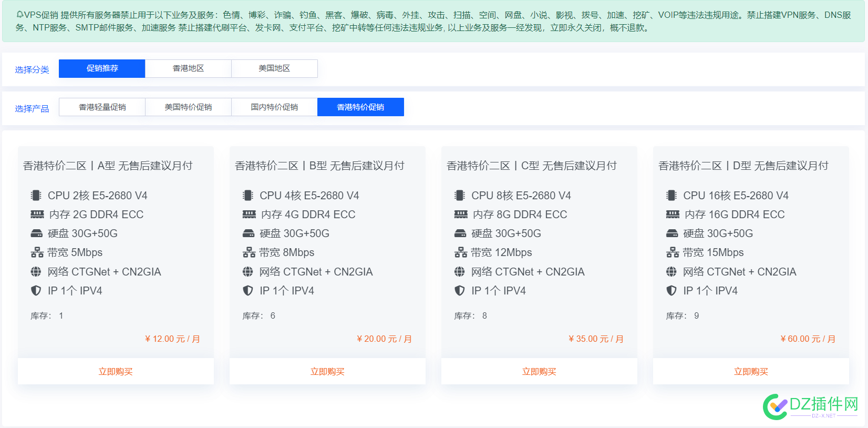Buy C型 plan with 立即购买
The height and width of the screenshot is (428, 868).
point(539,372)
